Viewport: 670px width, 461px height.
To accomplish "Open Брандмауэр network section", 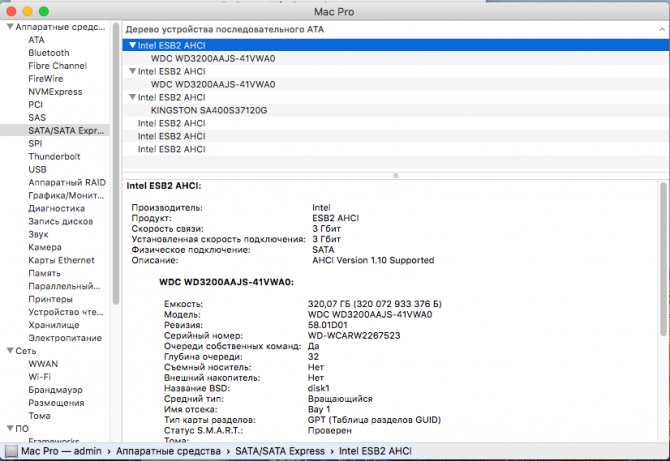I will 56,390.
